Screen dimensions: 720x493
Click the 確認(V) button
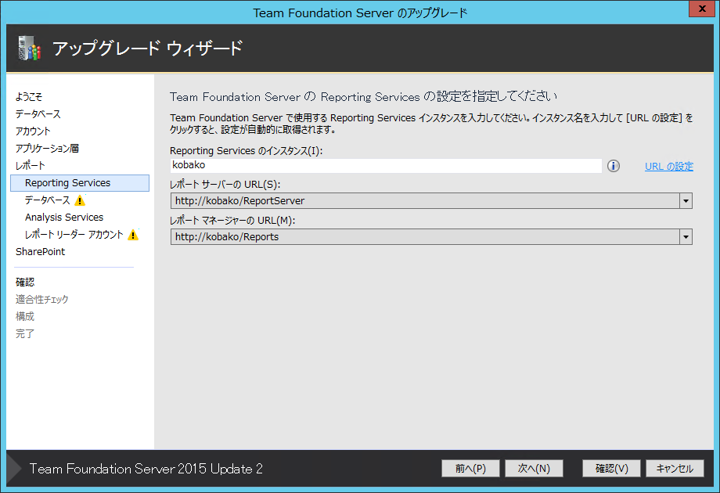[x=611, y=468]
